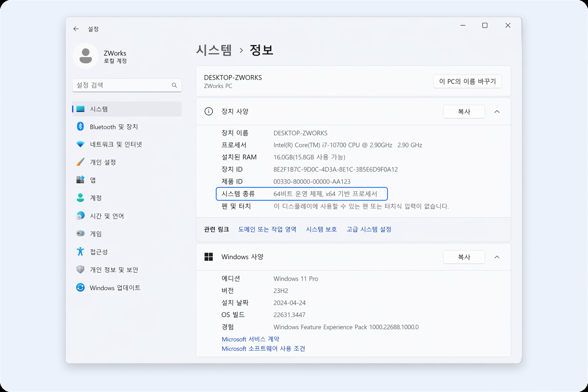Click the 게임 controller icon
Screen dimensions: 588x392
[x=80, y=234]
